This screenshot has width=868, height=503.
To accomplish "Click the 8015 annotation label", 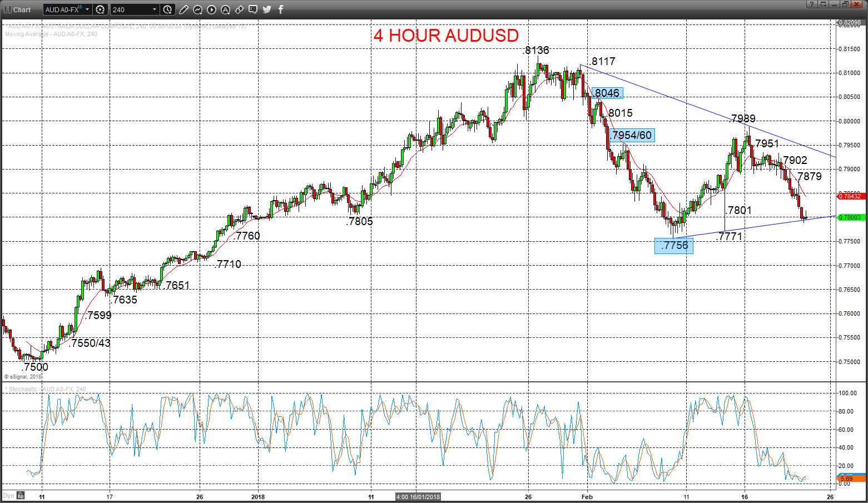I will click(621, 113).
